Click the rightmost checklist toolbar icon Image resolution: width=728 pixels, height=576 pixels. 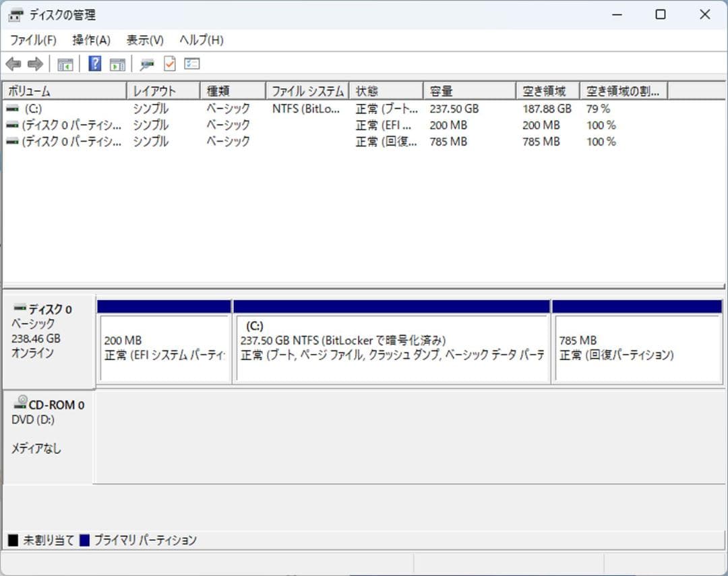click(x=192, y=63)
